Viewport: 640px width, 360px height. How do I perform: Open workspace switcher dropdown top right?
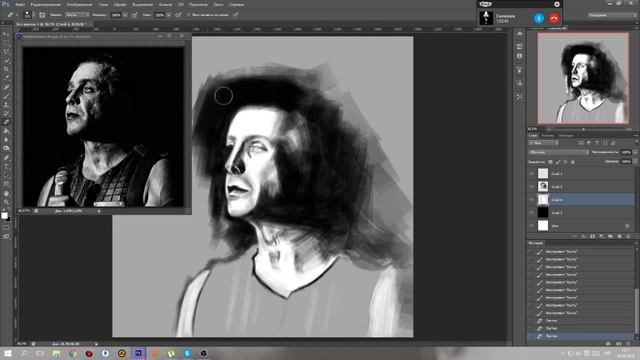click(612, 15)
